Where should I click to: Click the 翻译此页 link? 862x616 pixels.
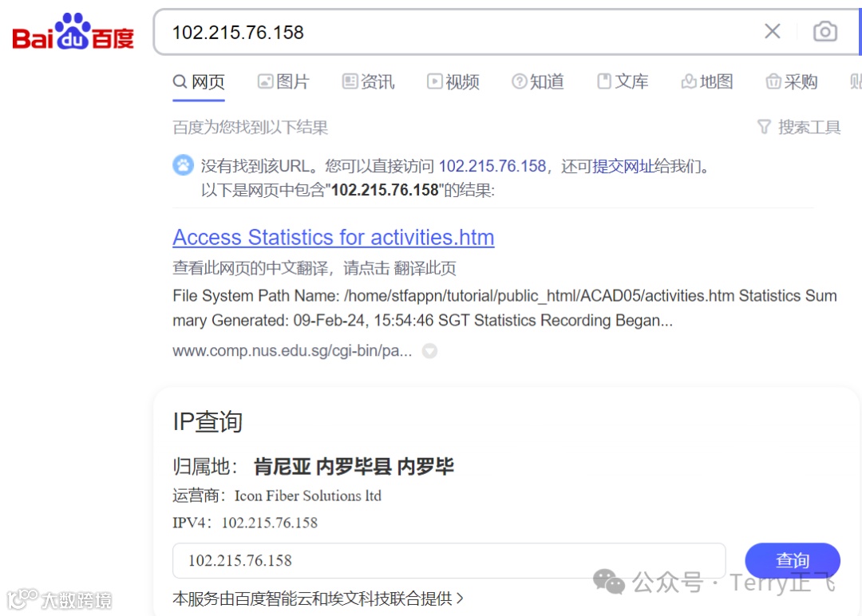(x=425, y=268)
